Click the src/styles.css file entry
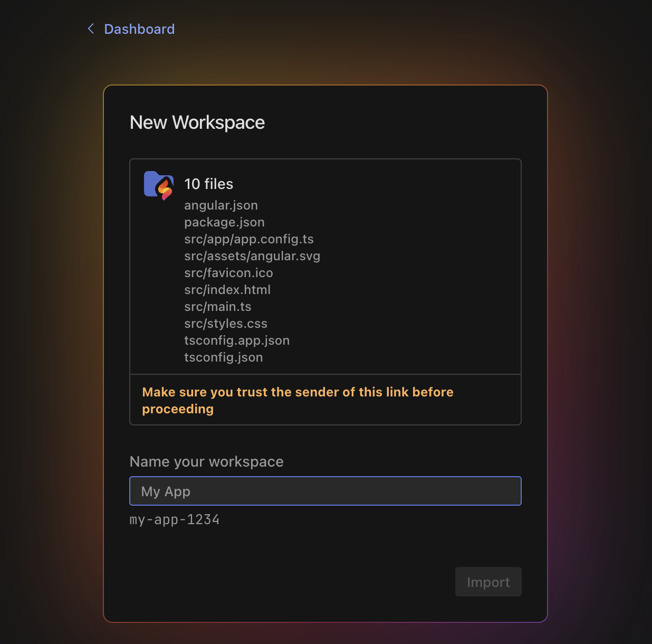Screen dimensions: 652x644 point(226,324)
